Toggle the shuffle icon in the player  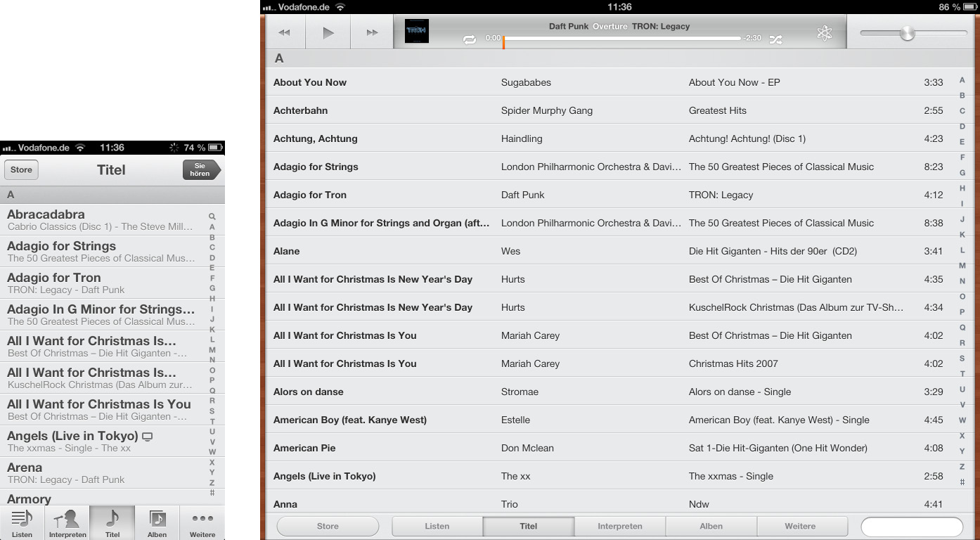pos(775,39)
